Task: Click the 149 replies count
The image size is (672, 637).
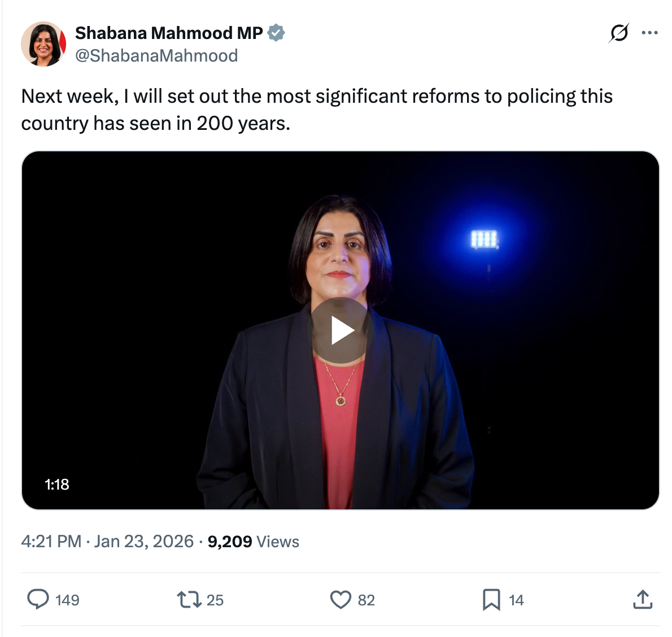Action: point(67,600)
